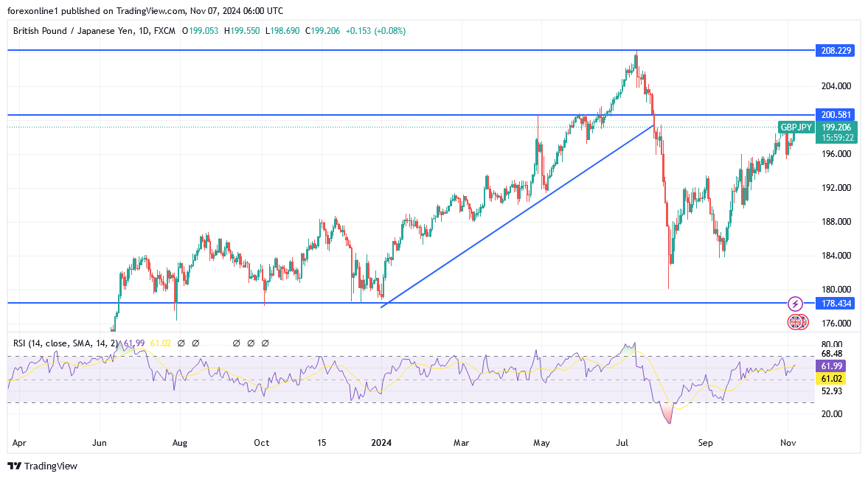Click the 2024 label on time axis

(x=381, y=443)
